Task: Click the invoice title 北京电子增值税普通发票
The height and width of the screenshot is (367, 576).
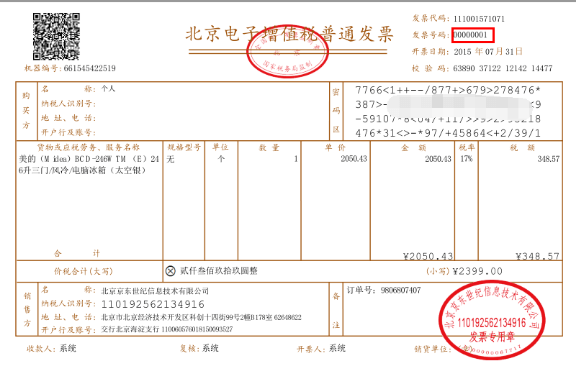Action: 289,34
